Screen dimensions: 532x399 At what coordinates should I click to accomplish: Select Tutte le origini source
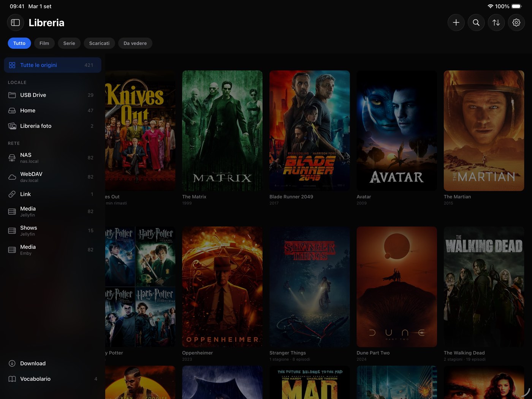point(53,65)
